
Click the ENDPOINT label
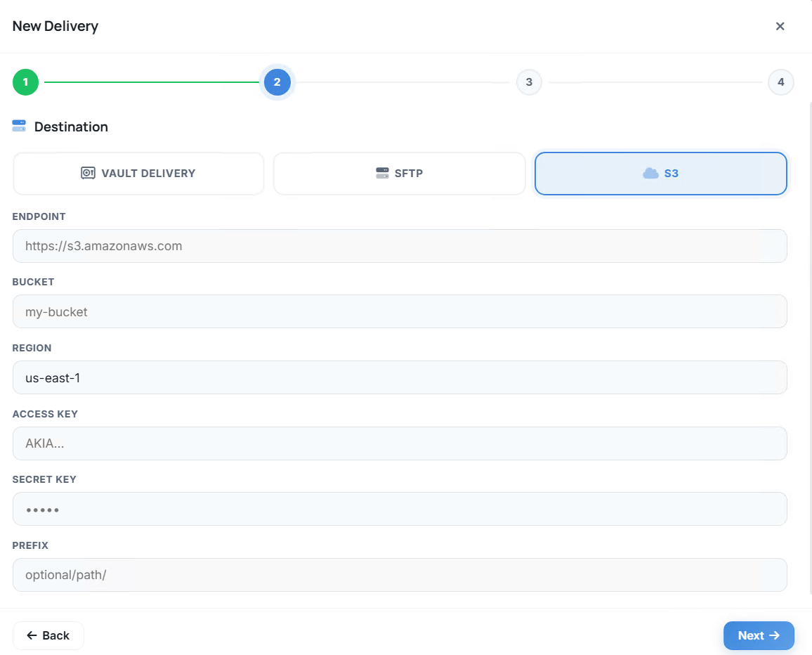point(39,216)
